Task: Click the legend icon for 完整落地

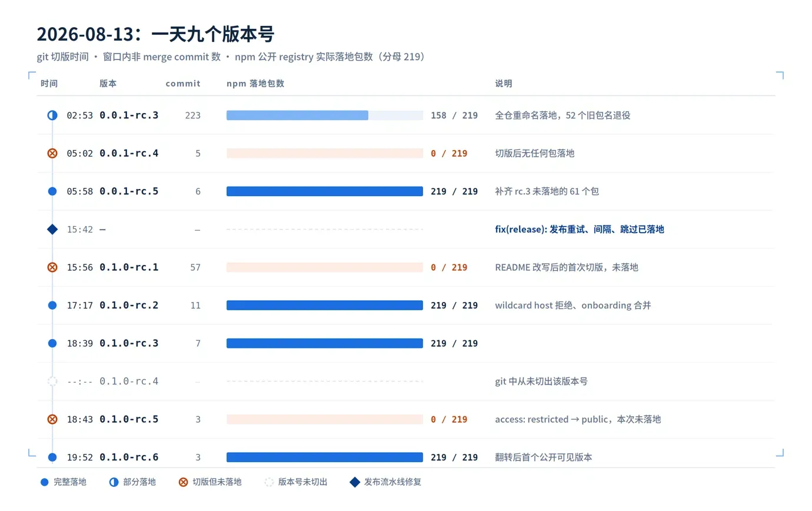Action: tap(44, 482)
